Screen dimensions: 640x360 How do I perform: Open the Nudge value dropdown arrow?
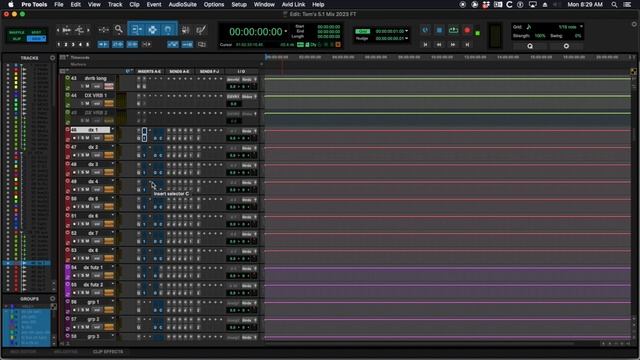407,38
